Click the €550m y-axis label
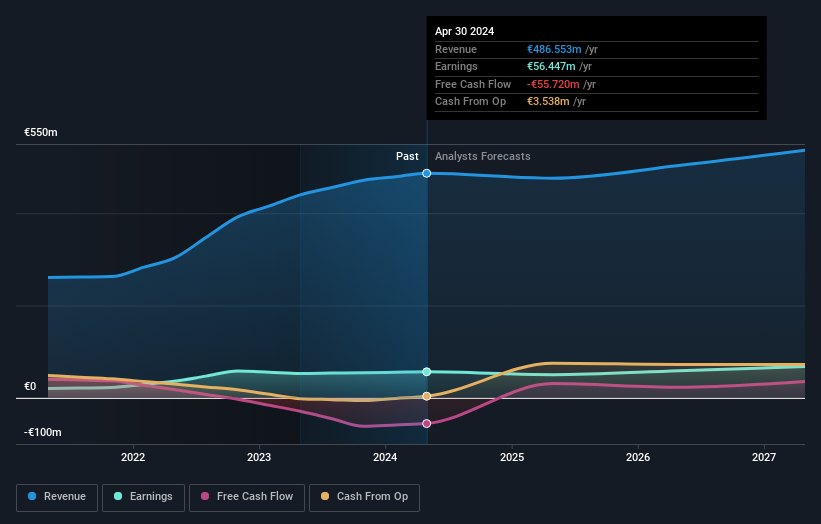Viewport: 821px width, 524px height. [41, 132]
